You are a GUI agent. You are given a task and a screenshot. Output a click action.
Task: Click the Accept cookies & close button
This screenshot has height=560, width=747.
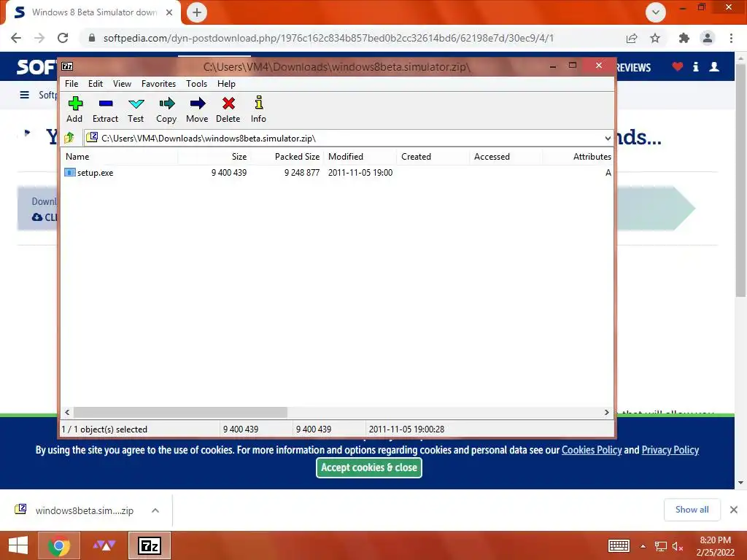coord(369,467)
